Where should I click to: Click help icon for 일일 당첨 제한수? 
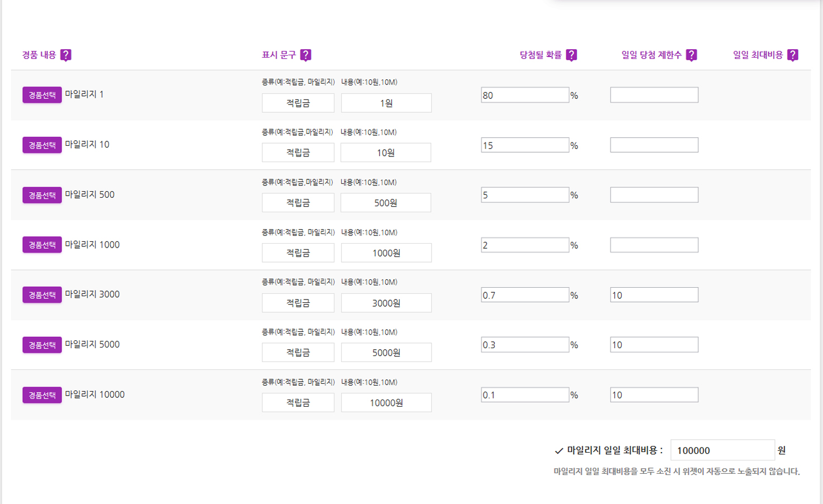[x=691, y=55]
